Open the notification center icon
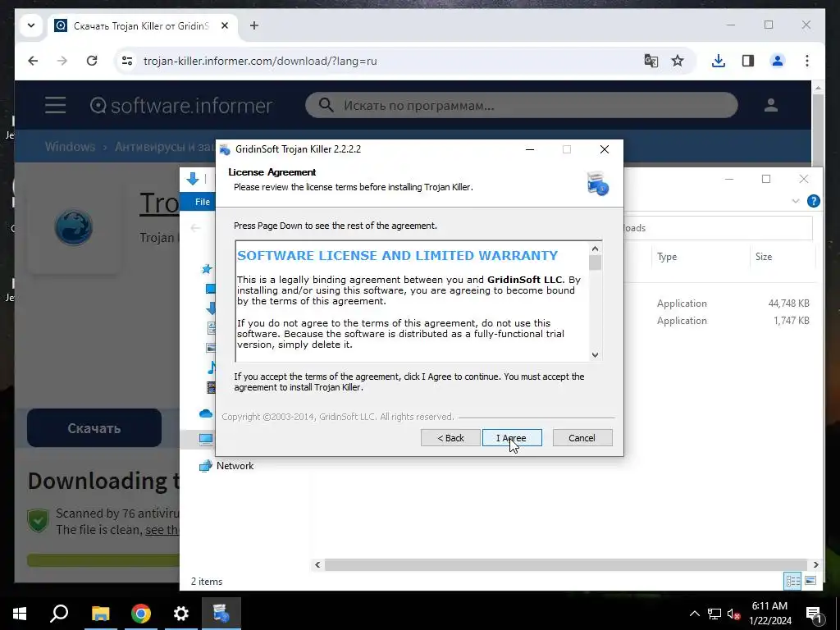 (814, 614)
